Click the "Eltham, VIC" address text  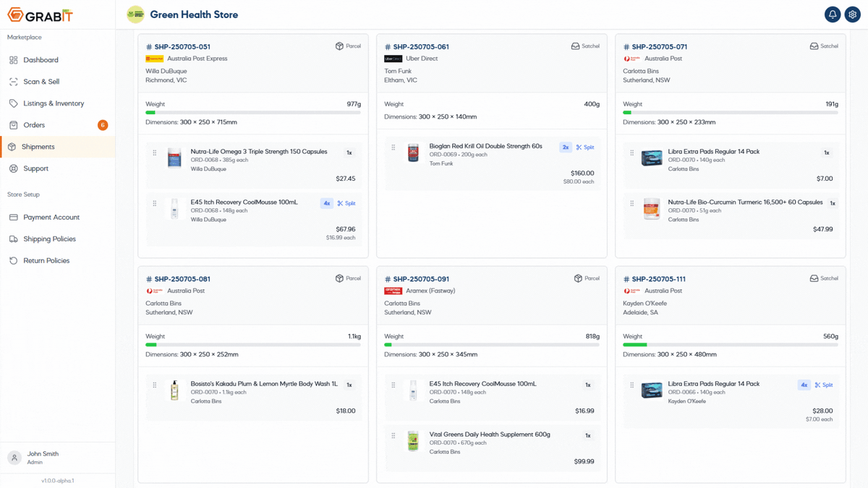(x=401, y=80)
